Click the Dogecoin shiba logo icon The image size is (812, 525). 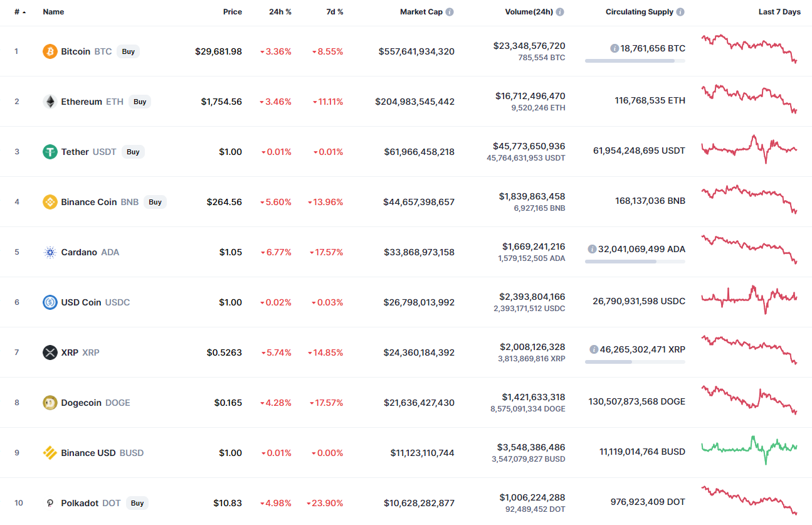[x=50, y=403]
